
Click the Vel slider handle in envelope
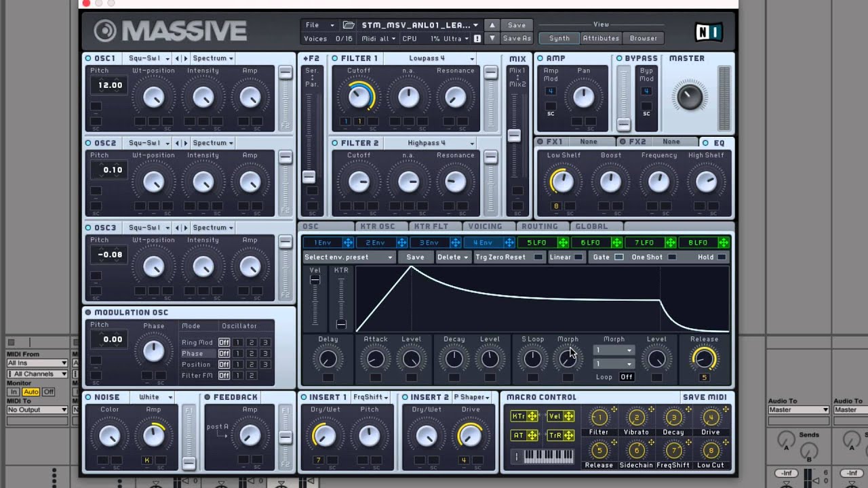tap(315, 280)
